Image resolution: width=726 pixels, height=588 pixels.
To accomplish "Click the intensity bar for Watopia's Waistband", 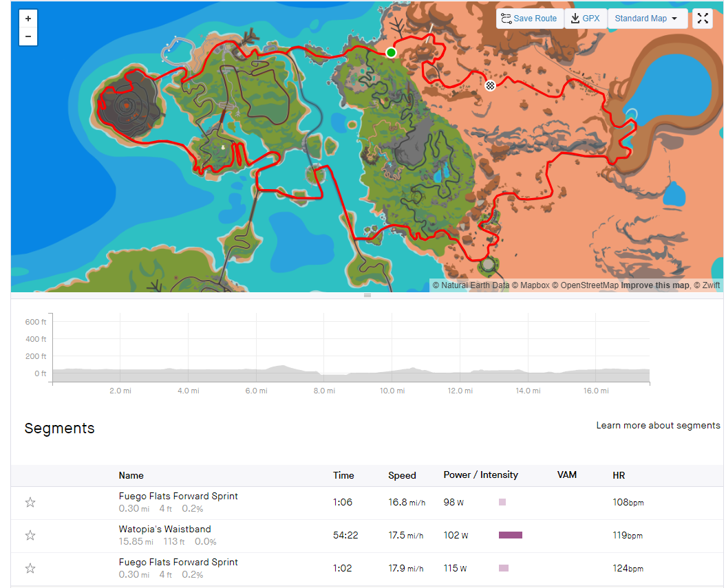I will [x=510, y=535].
